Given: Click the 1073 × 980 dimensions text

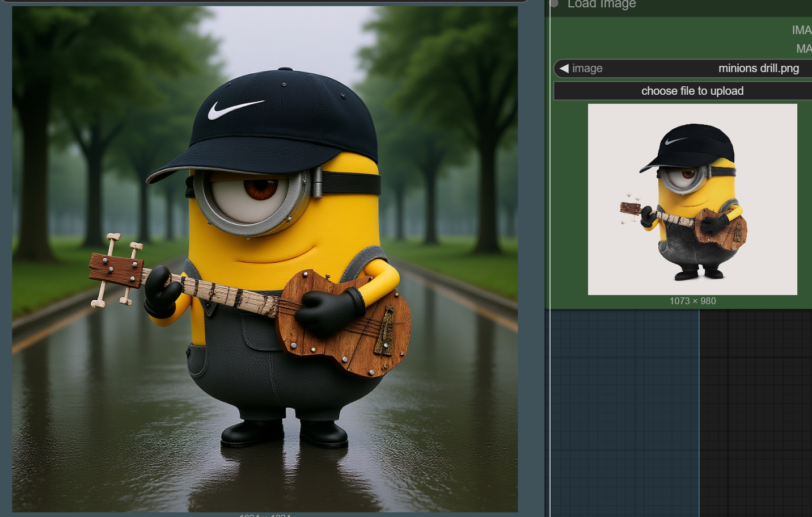Looking at the screenshot, I should 692,301.
